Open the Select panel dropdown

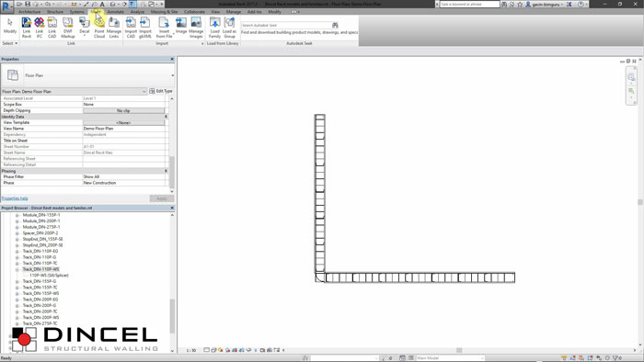click(10, 43)
